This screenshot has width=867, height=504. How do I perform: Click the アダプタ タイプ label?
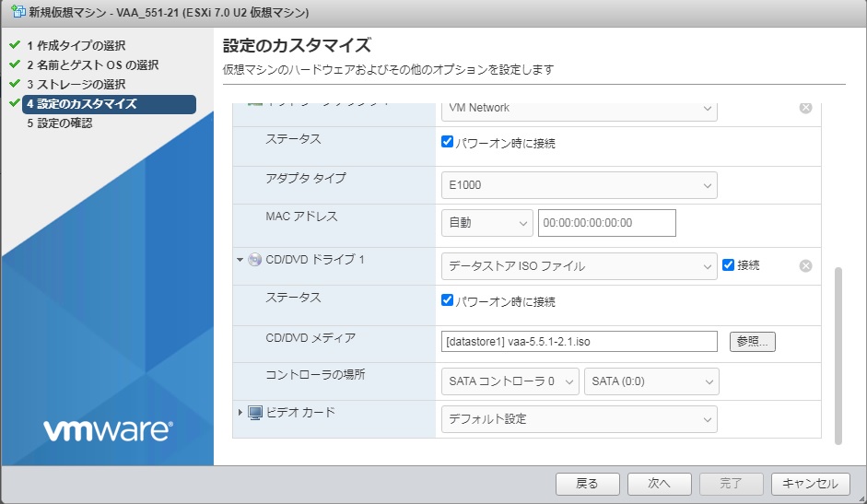point(306,178)
